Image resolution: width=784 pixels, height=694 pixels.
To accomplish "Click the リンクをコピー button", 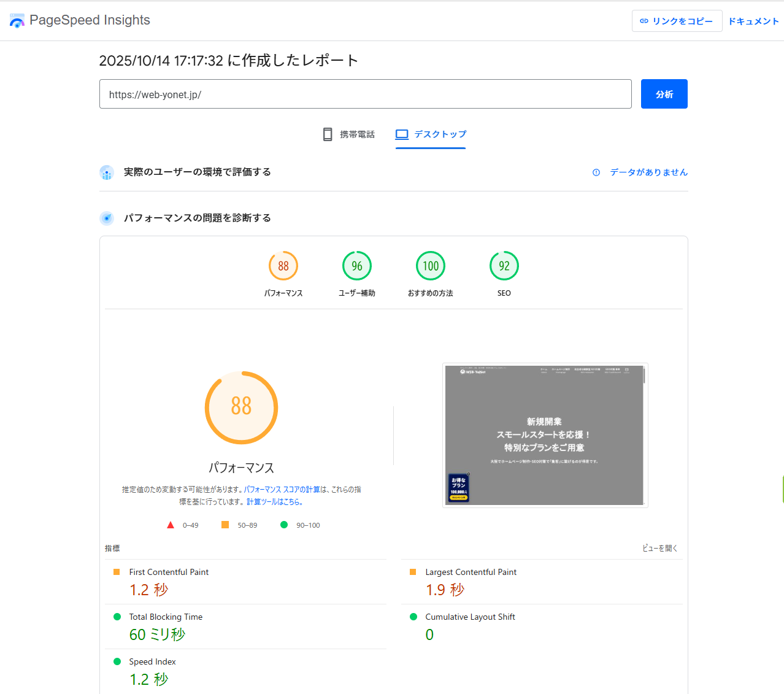I will point(677,21).
